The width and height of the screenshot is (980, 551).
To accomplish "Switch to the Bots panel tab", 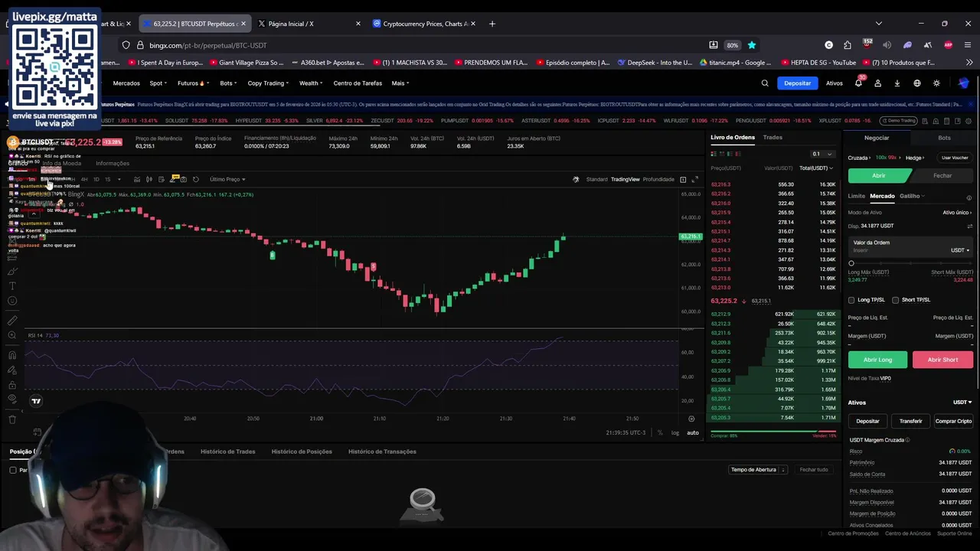I will click(944, 138).
